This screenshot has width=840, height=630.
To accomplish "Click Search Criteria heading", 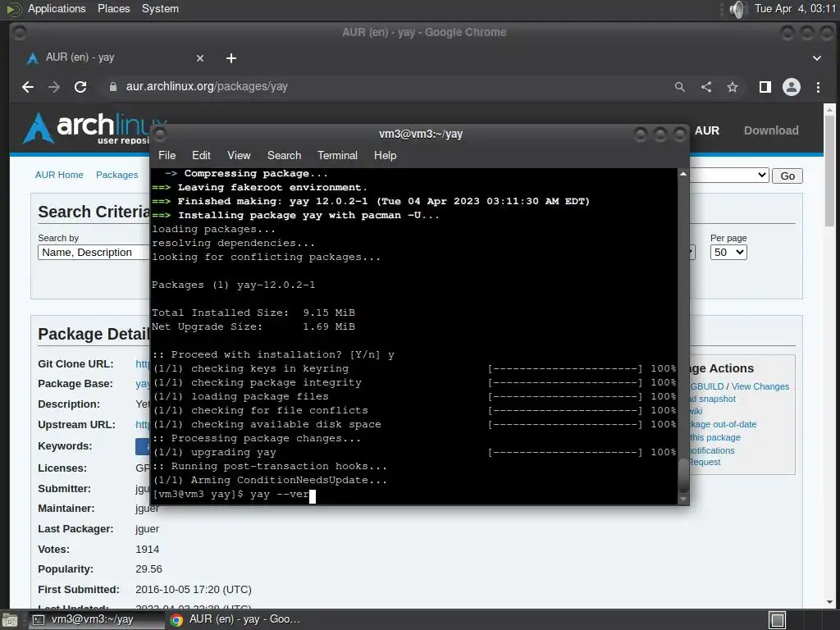I will pyautogui.click(x=94, y=212).
